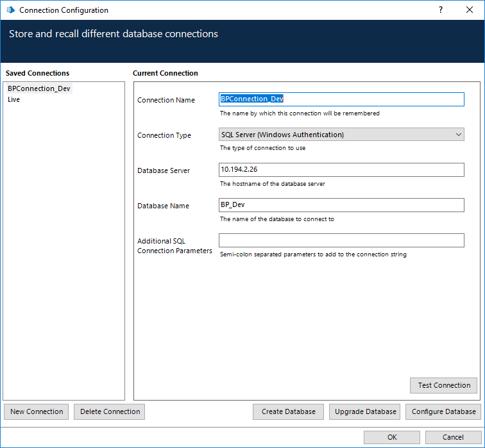This screenshot has width=485, height=448.
Task: Click the question mark help button
Action: [440, 10]
